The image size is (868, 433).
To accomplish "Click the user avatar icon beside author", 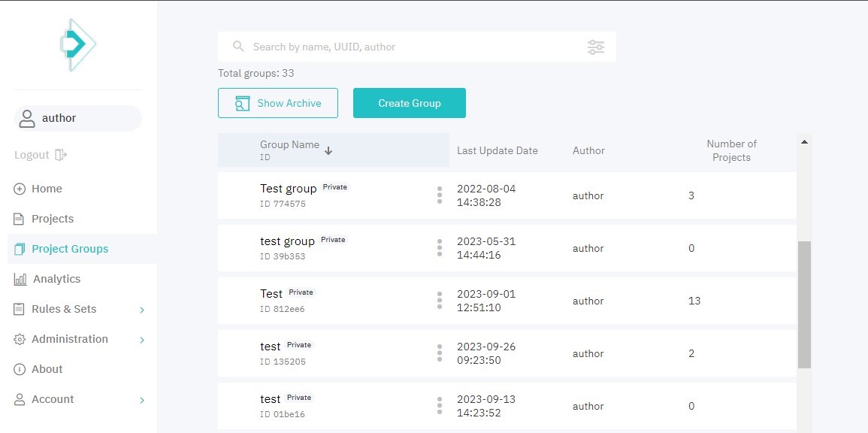I will point(26,118).
